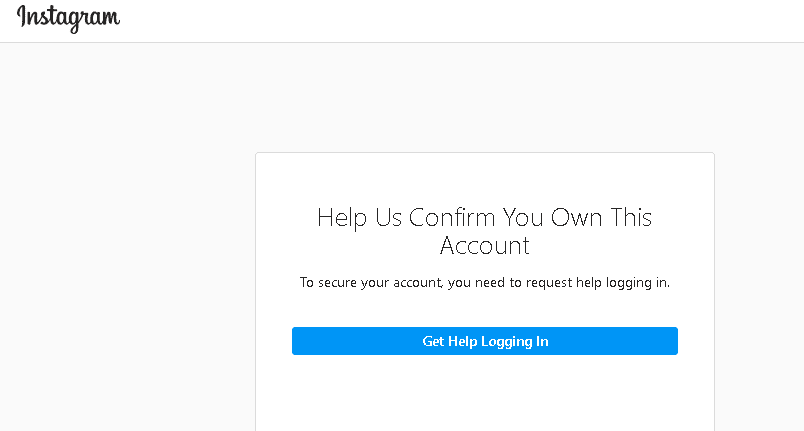Click empty white card area below the button

click(484, 395)
